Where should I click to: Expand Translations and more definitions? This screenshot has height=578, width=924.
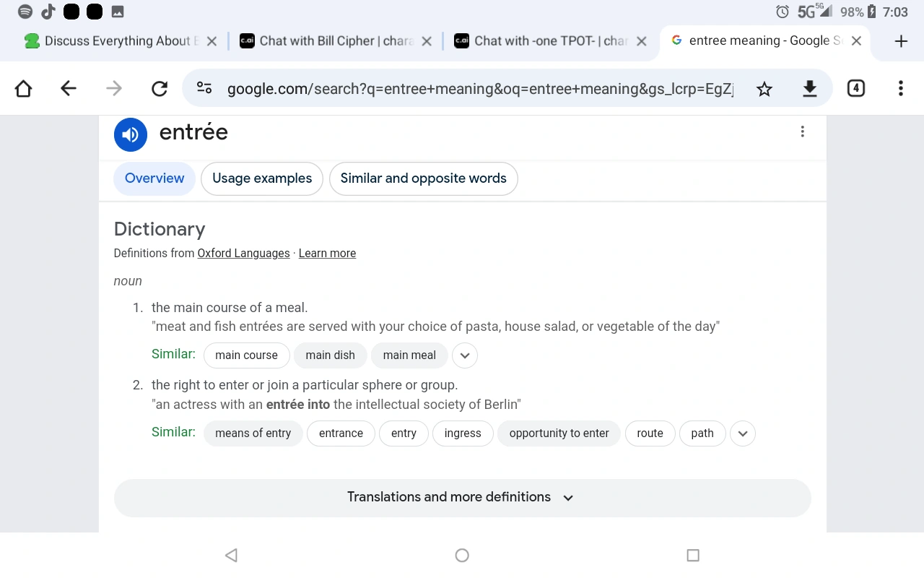(x=462, y=497)
